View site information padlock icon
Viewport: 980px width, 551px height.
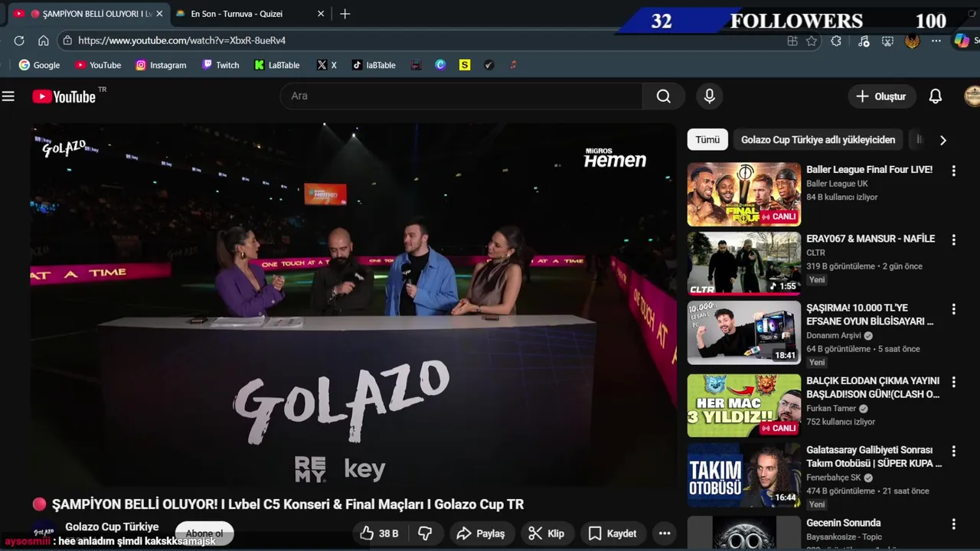click(x=68, y=41)
